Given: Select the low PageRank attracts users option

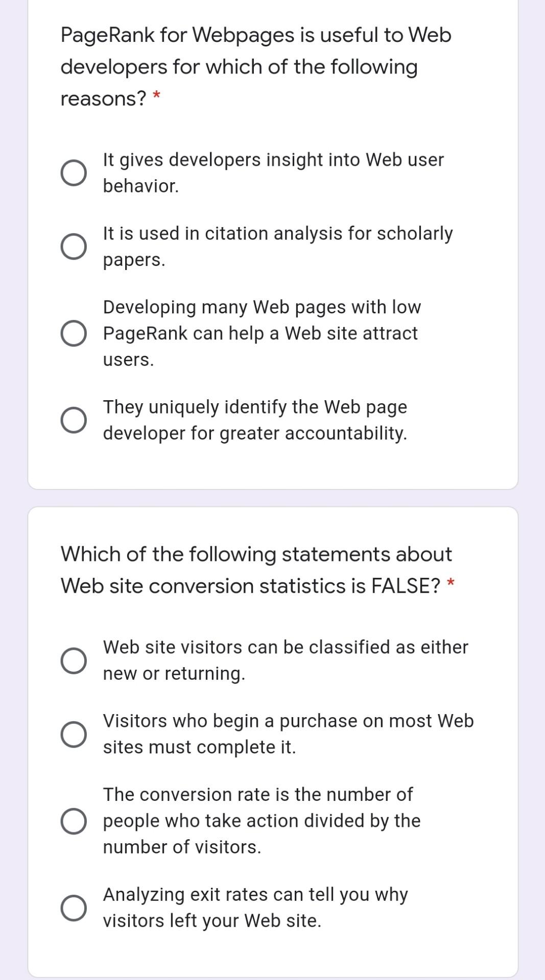Looking at the screenshot, I should [x=73, y=333].
